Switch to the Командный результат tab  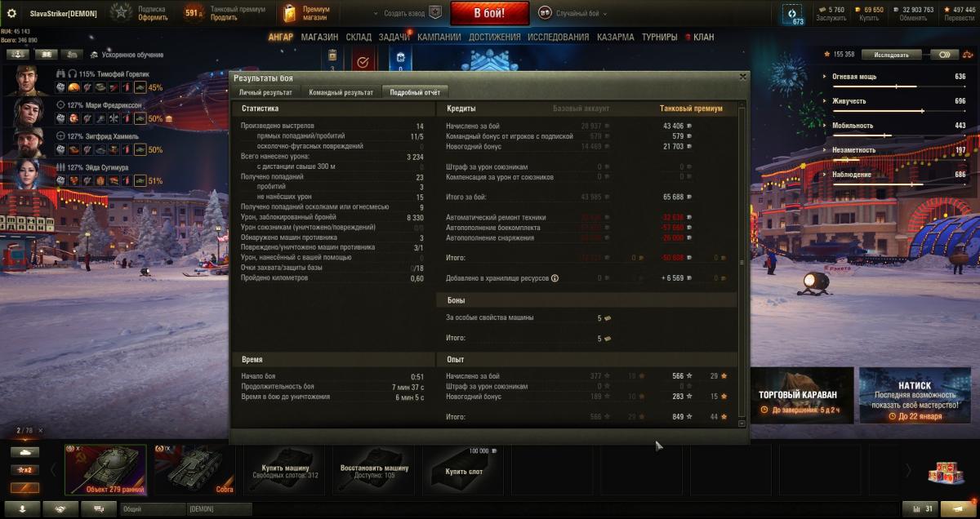(x=341, y=93)
